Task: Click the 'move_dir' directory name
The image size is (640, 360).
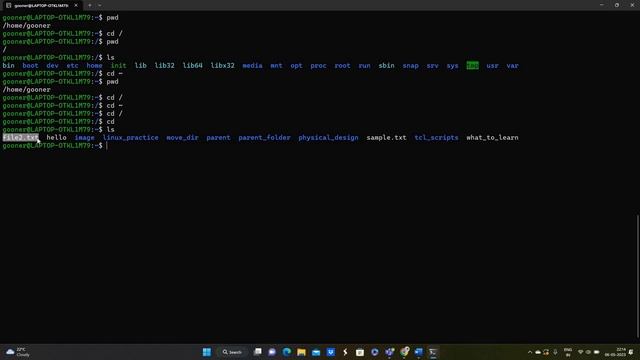Action: point(182,138)
